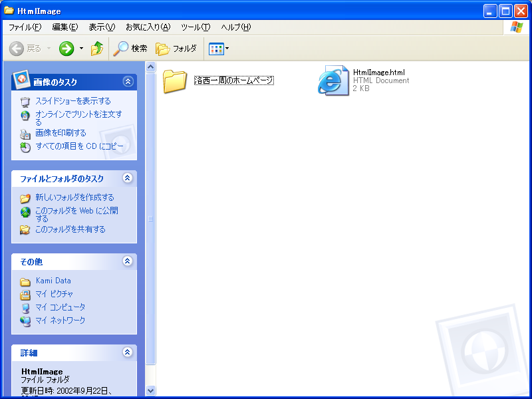Viewport: 532px width, 399px height.
Task: Open the お気に入り(A) favorites menu
Action: pos(148,27)
